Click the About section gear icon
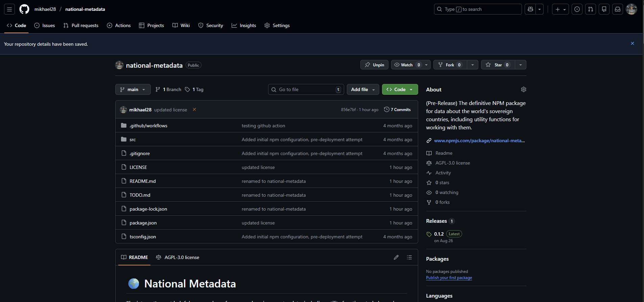The width and height of the screenshot is (644, 302). [x=523, y=89]
